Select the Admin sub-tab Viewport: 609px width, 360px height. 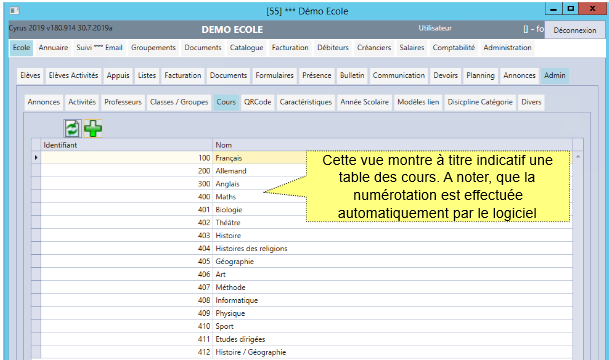[x=555, y=75]
